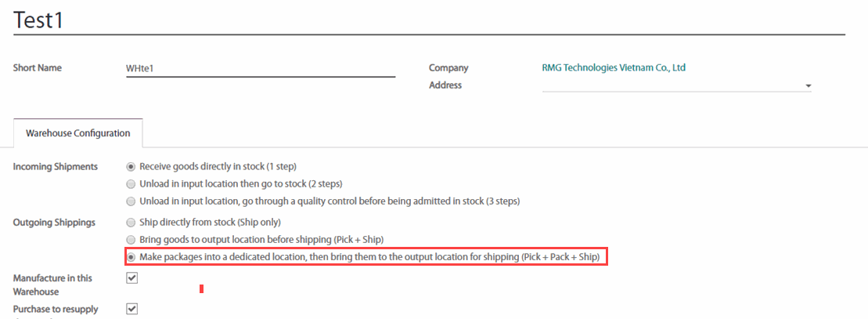Select Receive goods directly in stock (1 step)

[131, 166]
